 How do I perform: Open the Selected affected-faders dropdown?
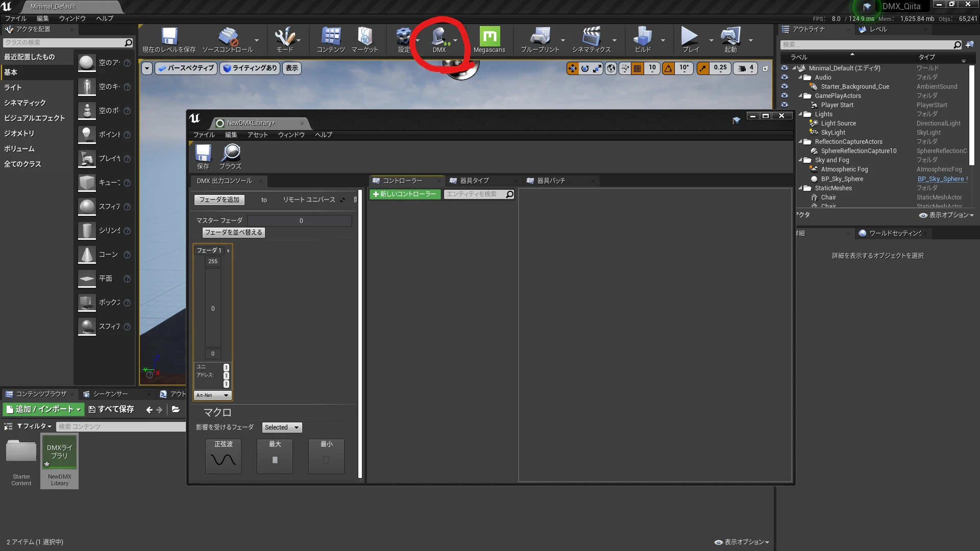pos(282,428)
